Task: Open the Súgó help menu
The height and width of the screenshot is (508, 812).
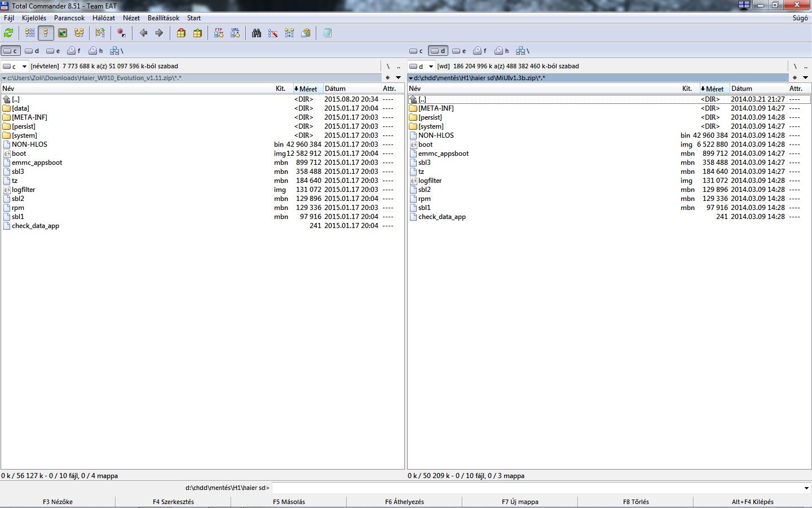Action: 800,18
